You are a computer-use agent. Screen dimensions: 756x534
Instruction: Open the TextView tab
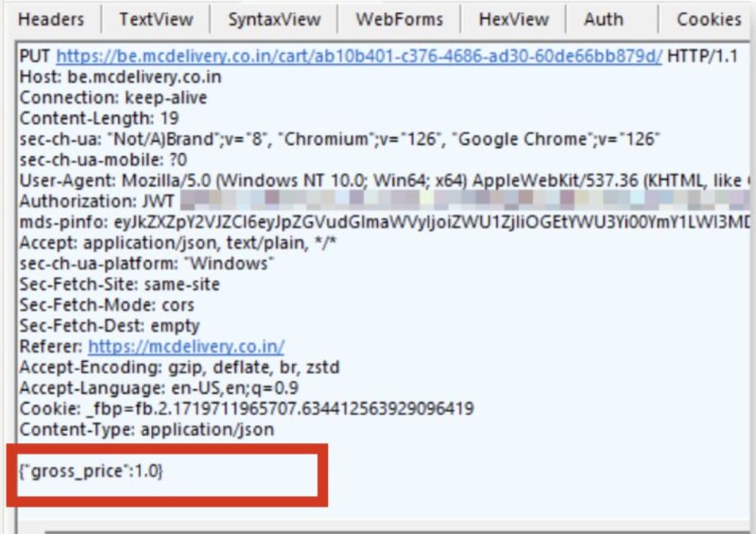156,19
